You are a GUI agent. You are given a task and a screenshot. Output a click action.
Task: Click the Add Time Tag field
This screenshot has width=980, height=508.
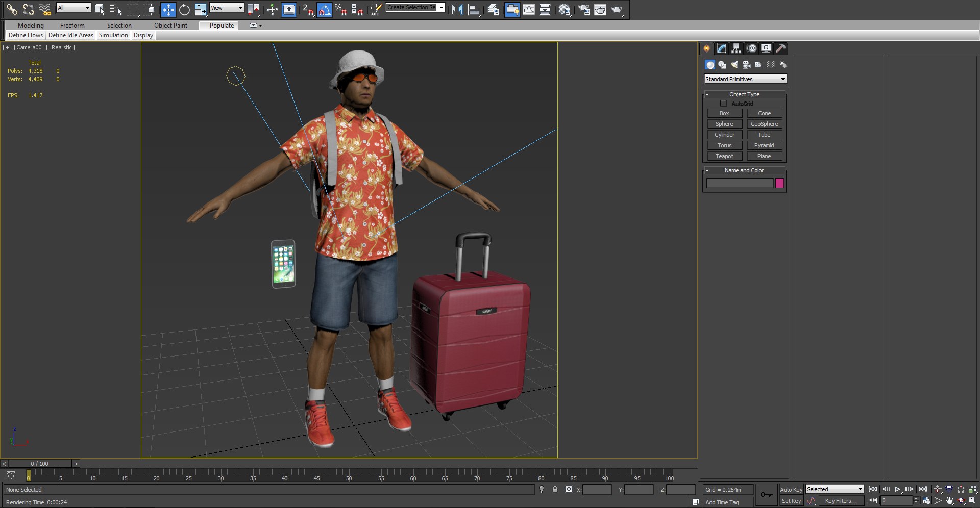pyautogui.click(x=727, y=502)
